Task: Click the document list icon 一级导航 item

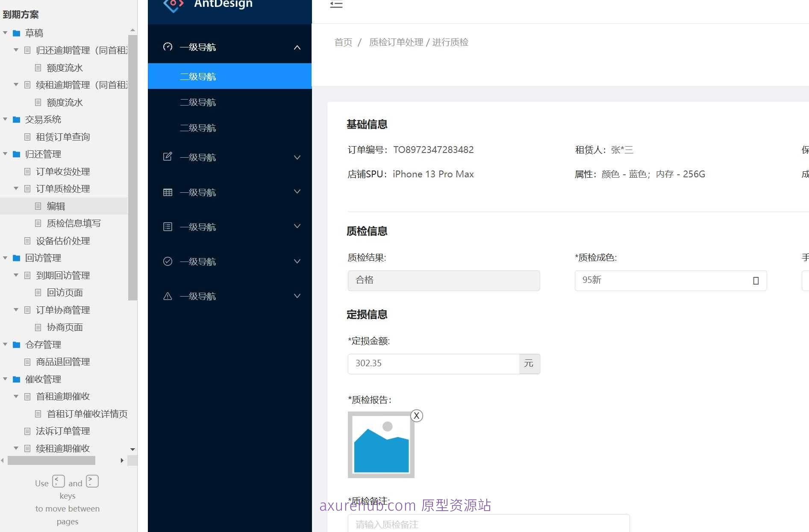Action: coord(168,226)
